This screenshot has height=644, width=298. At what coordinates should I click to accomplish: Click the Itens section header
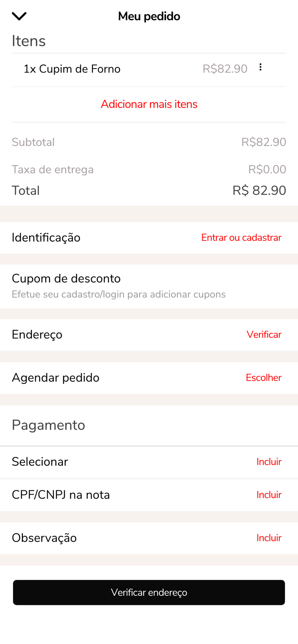pyautogui.click(x=28, y=41)
